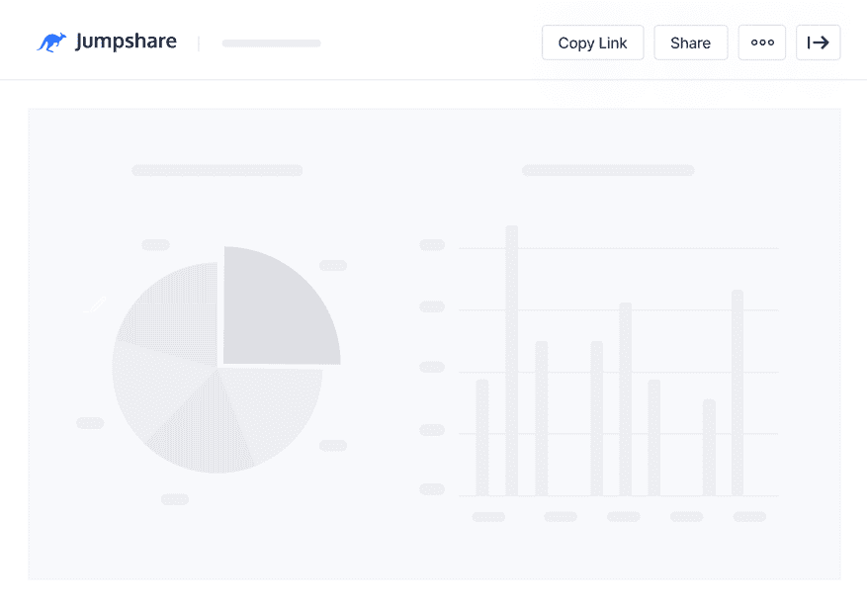Image resolution: width=868 pixels, height=607 pixels.
Task: Click the Jumpshare kangaroo logo icon
Action: [x=51, y=43]
